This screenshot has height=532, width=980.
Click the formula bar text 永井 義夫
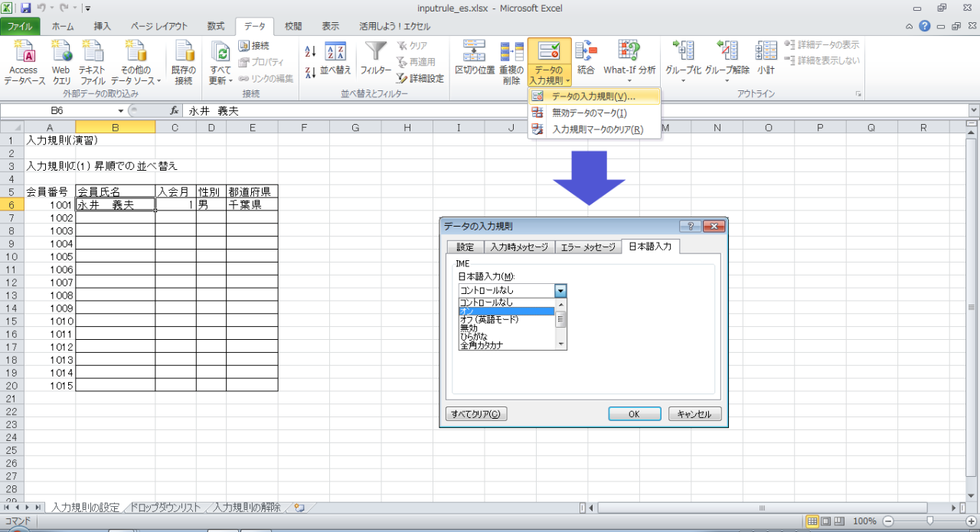214,111
